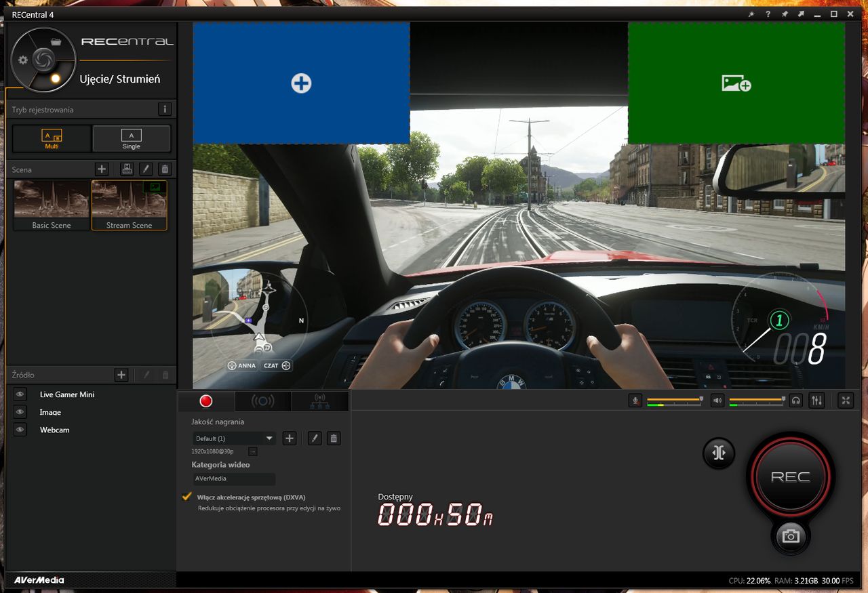The width and height of the screenshot is (868, 593).
Task: Click the available time 000h50m display
Action: coord(435,516)
